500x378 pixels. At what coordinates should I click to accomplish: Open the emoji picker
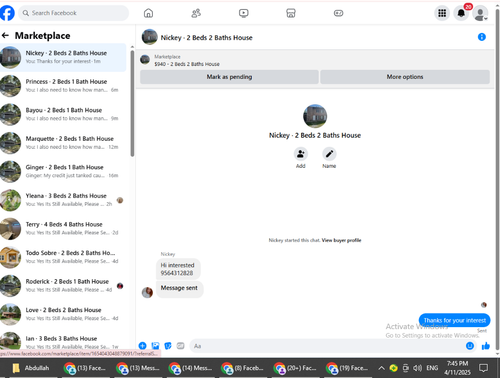point(470,346)
